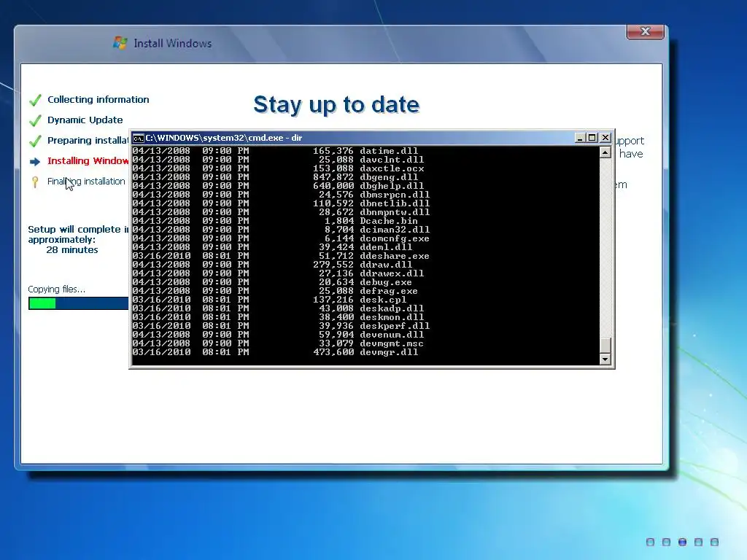Viewport: 747px width, 560px height.
Task: Click the cmd.exe window title text
Action: (224, 138)
